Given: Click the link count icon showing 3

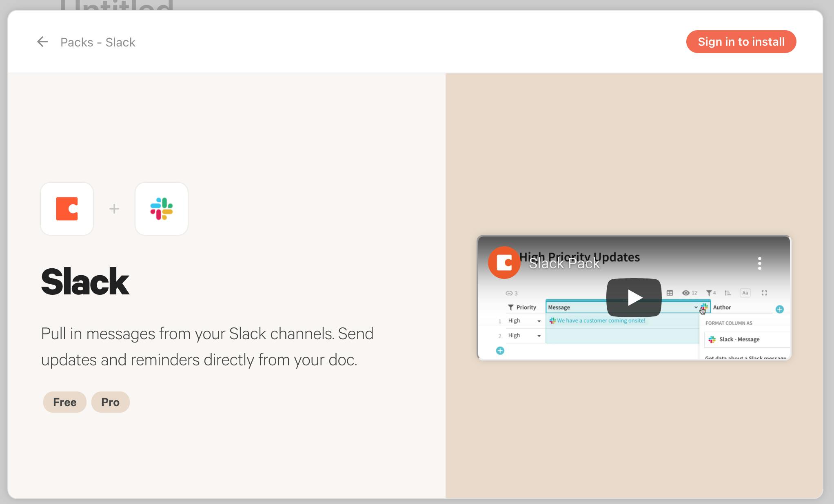Looking at the screenshot, I should pyautogui.click(x=511, y=293).
